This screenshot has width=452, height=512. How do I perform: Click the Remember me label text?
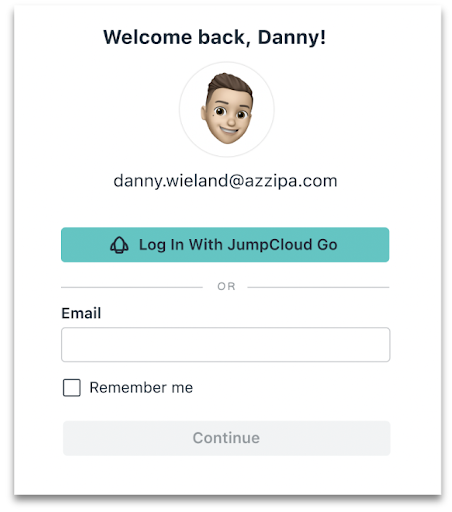coord(141,388)
